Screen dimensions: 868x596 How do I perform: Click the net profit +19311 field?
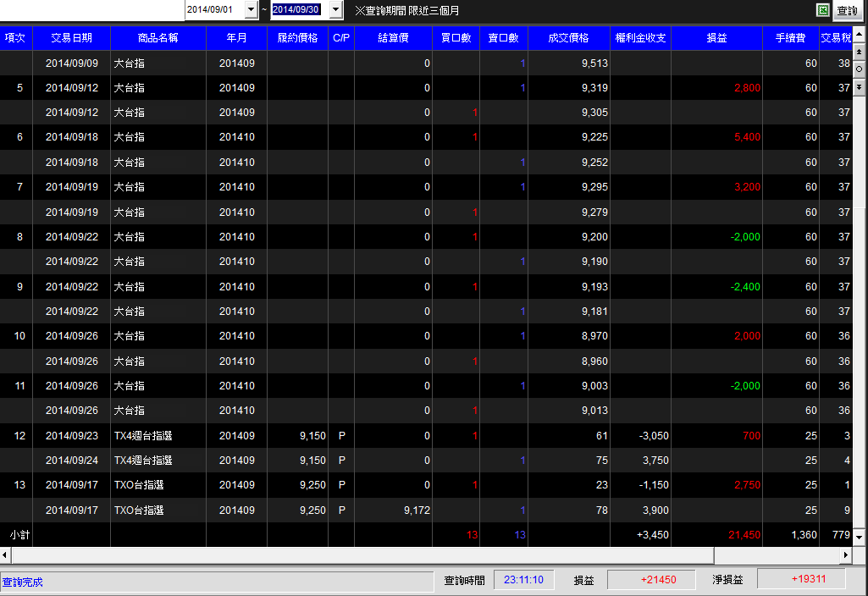point(802,579)
